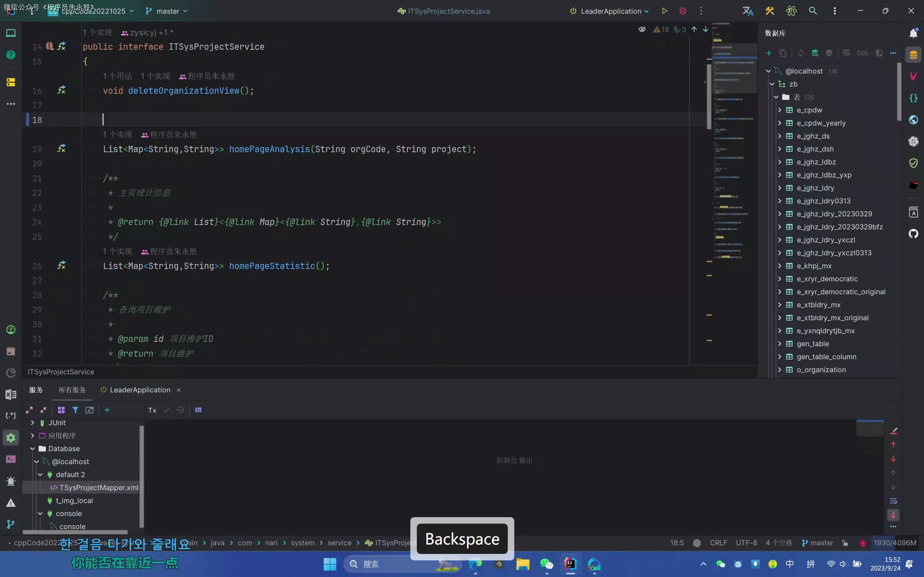Collapse the Database node in services tree

tap(32, 448)
